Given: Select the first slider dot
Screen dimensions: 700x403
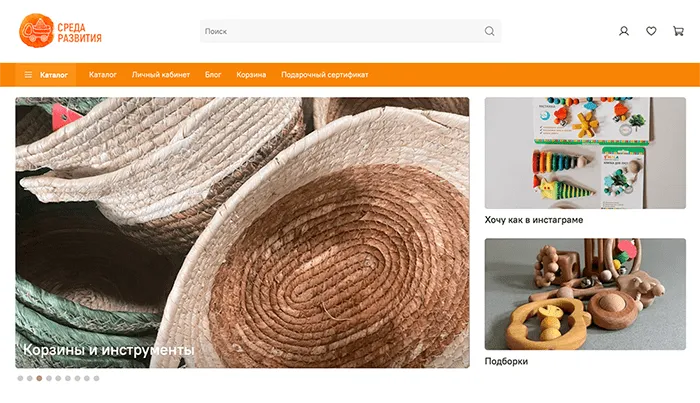Looking at the screenshot, I should (20, 378).
